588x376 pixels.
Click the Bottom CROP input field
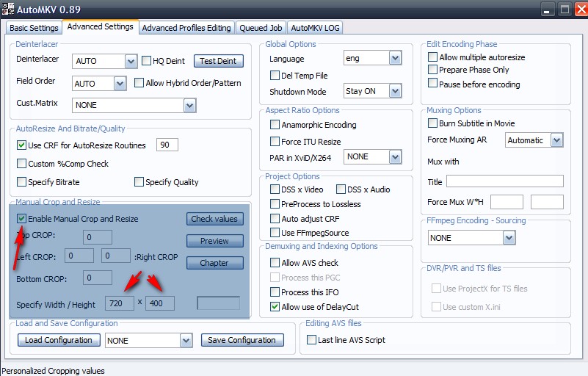(98, 278)
